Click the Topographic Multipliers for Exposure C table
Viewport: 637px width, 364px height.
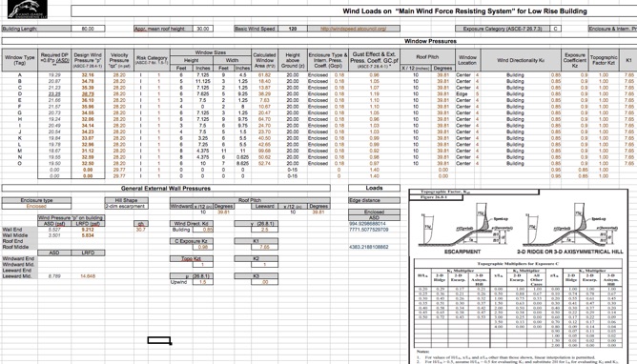(518, 304)
